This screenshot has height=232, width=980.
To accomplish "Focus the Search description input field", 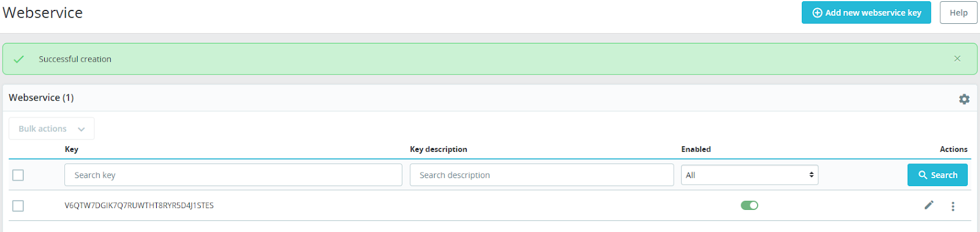I will click(x=542, y=175).
